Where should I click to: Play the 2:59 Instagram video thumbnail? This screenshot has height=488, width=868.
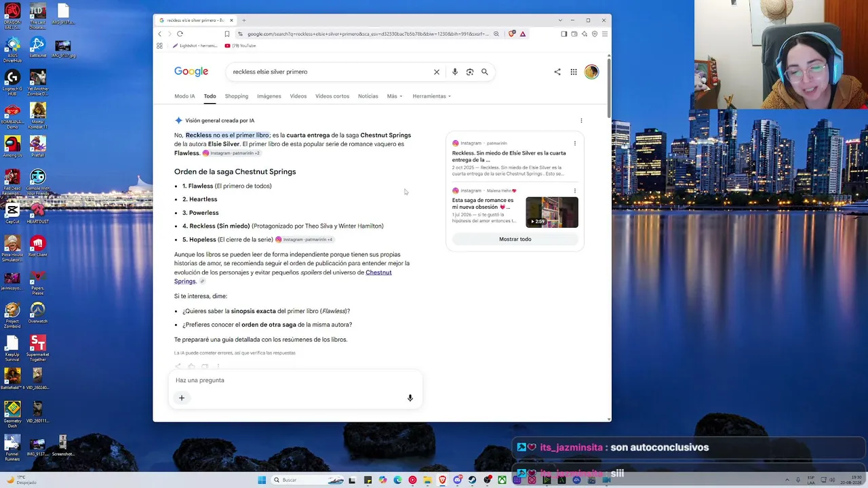tap(552, 212)
